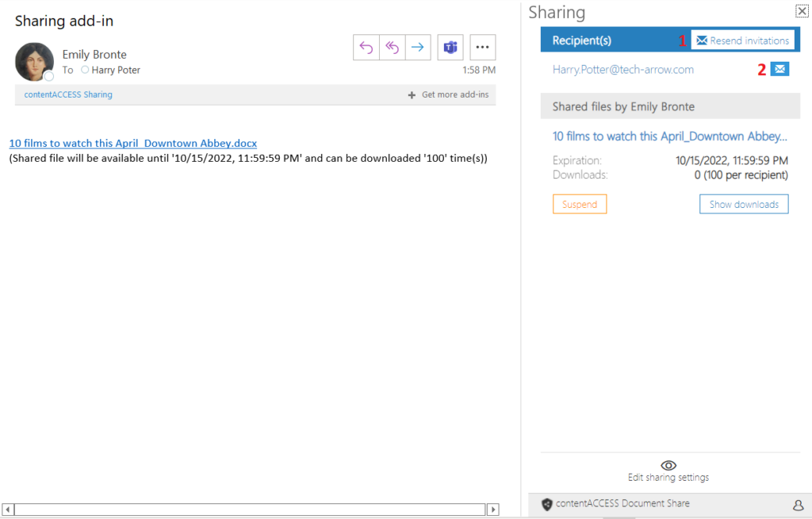Open the Share to Teams icon
This screenshot has width=812, height=519.
pyautogui.click(x=450, y=48)
